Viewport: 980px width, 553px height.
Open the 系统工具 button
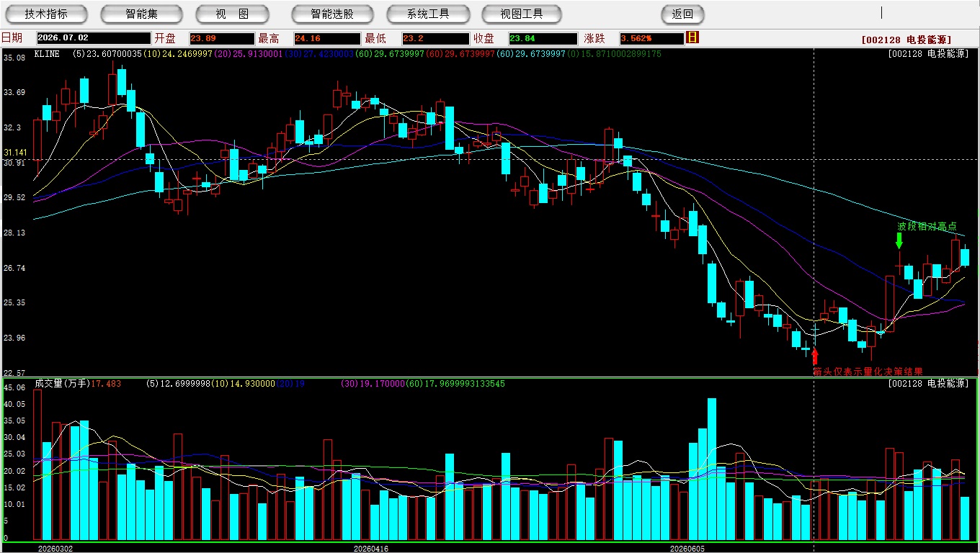(x=428, y=14)
